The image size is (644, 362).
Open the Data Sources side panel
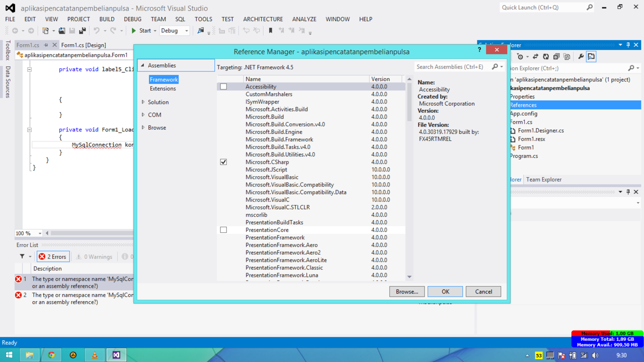point(8,81)
